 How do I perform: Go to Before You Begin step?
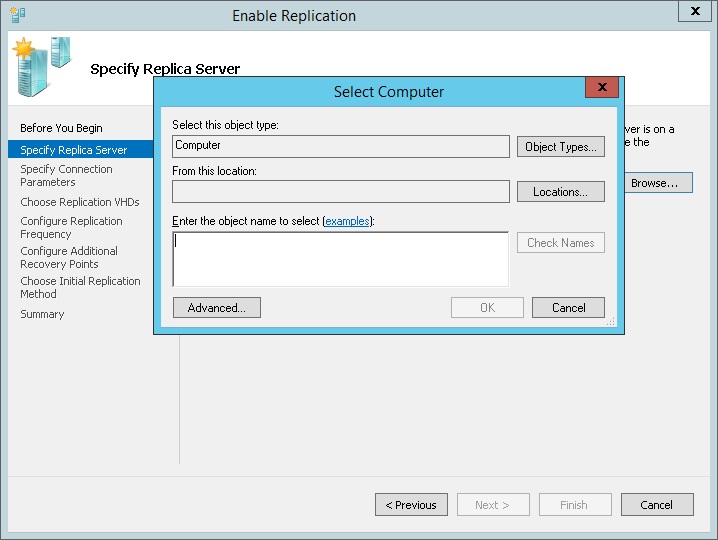[61, 128]
